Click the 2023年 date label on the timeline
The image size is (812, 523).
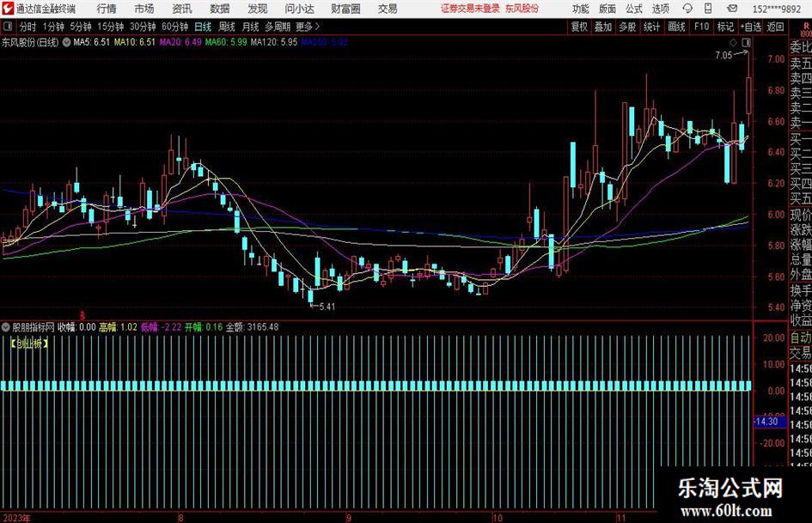coord(16,518)
